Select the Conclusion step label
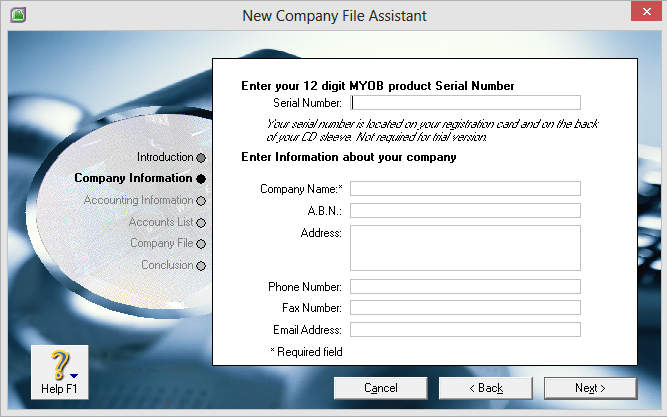 (167, 265)
